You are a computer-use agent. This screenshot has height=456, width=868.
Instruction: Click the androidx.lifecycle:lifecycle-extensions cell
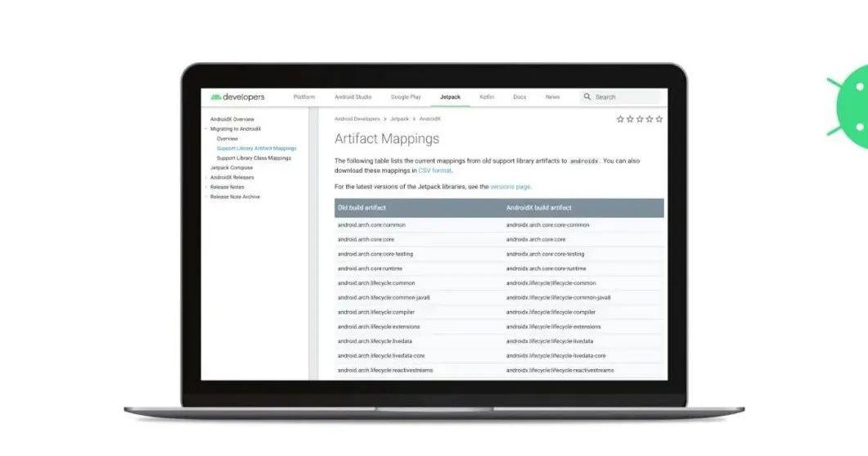pyautogui.click(x=553, y=327)
